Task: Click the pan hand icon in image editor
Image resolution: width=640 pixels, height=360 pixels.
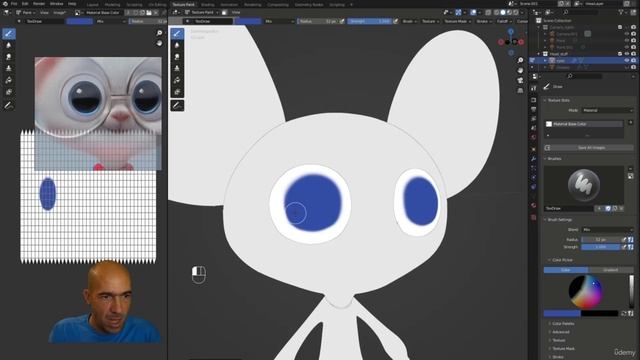Action: pos(159,43)
